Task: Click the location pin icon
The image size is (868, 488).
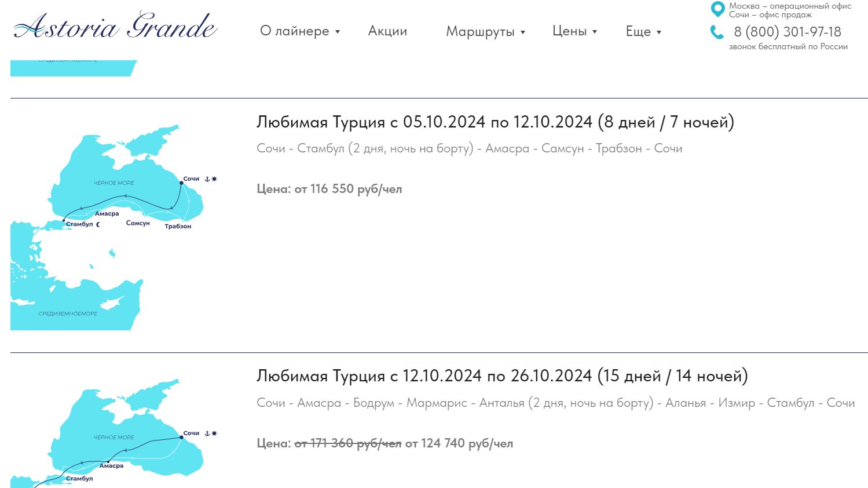Action: (x=717, y=9)
